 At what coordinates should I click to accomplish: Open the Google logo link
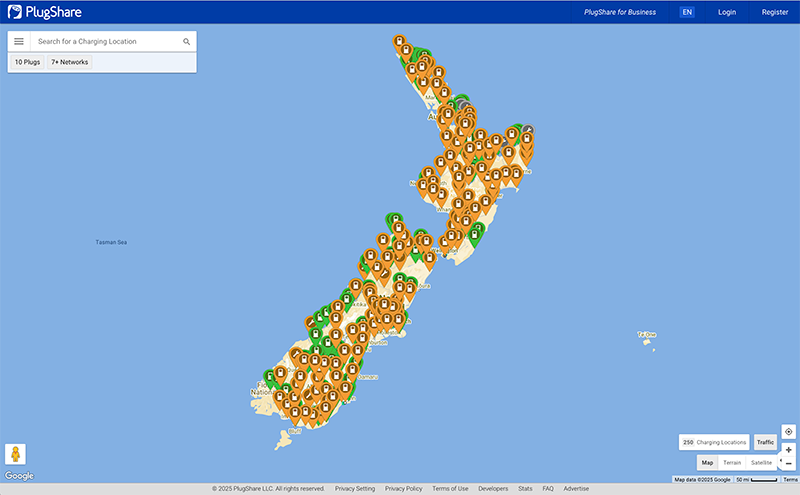pos(19,476)
